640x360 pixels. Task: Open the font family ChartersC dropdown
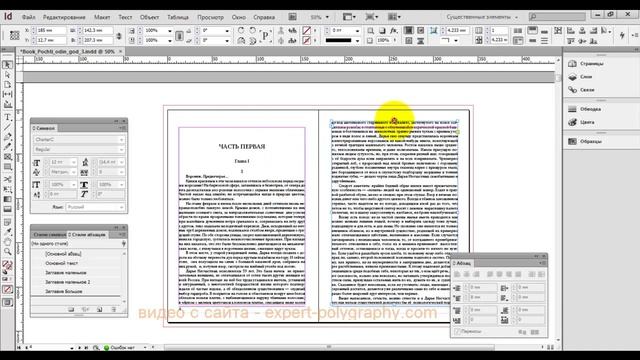pos(121,140)
